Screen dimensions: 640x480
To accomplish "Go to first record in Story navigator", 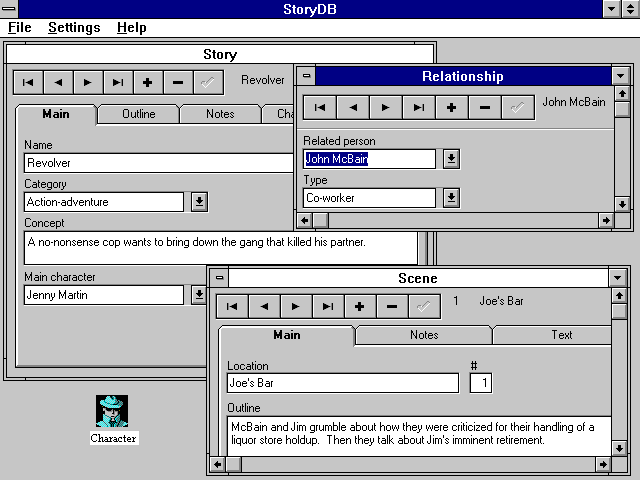I will (x=29, y=82).
